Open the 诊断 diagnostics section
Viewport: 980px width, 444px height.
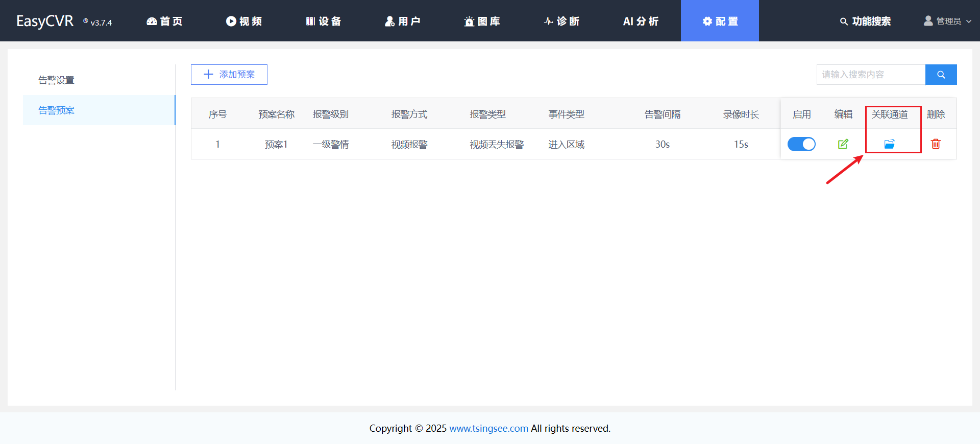coord(561,21)
